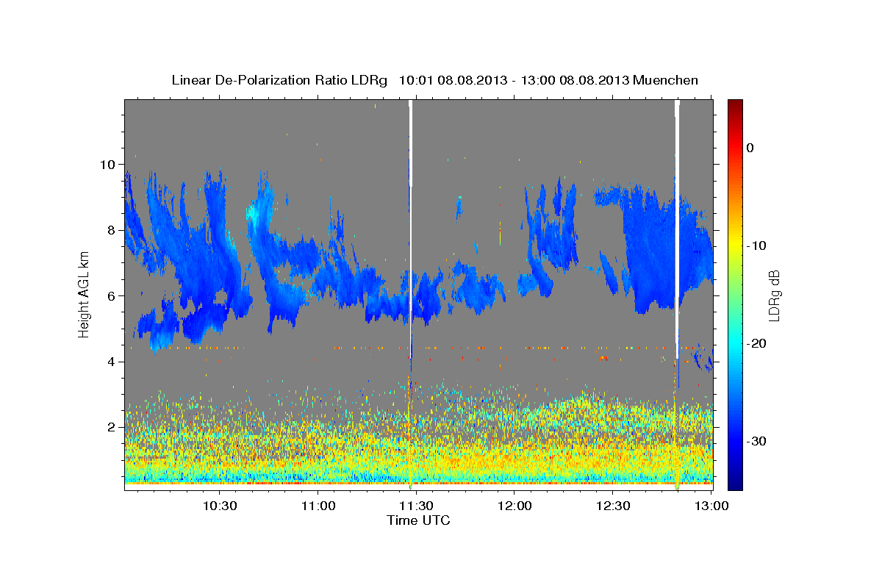Click the '11:30' time axis label
The width and height of the screenshot is (882, 588).
(x=416, y=506)
